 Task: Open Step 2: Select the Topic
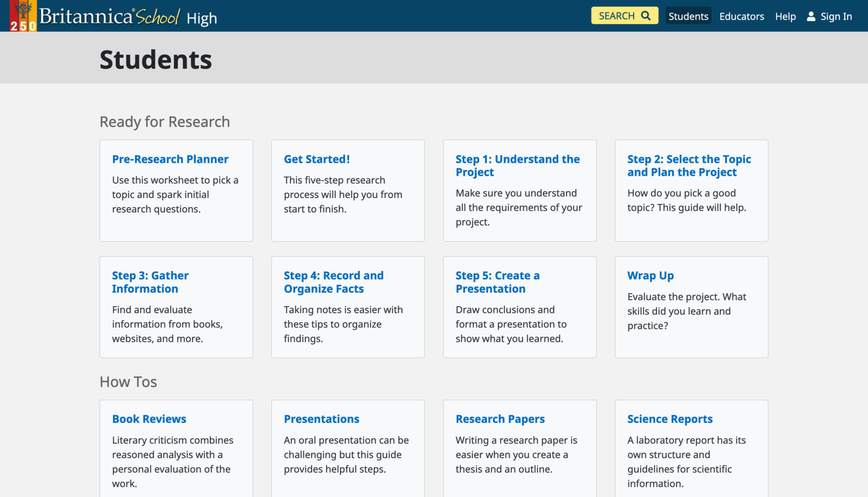(x=689, y=165)
